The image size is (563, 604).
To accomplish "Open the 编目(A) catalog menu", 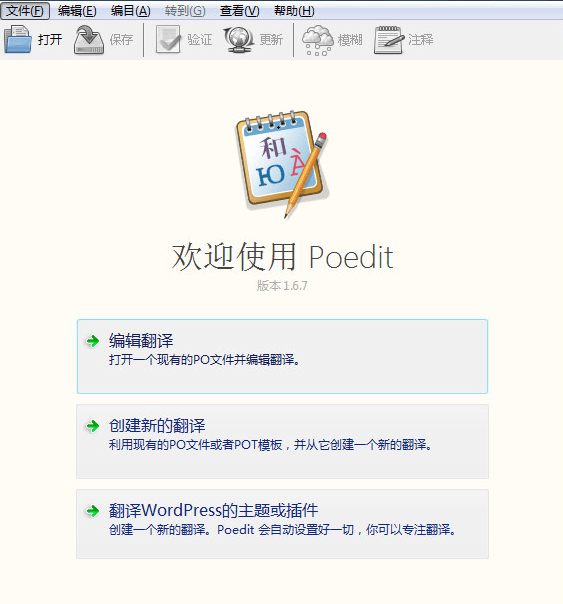I will point(131,11).
